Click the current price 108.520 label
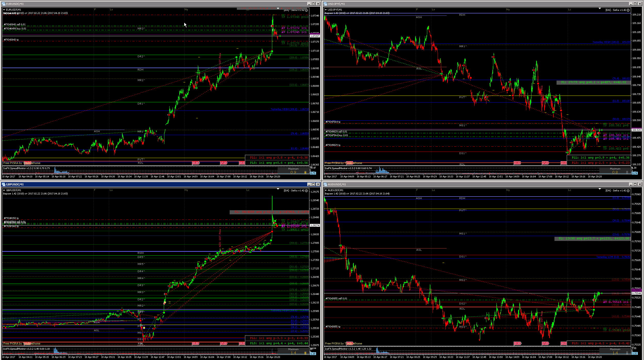Image resolution: width=644 pixels, height=360 pixels. click(637, 130)
